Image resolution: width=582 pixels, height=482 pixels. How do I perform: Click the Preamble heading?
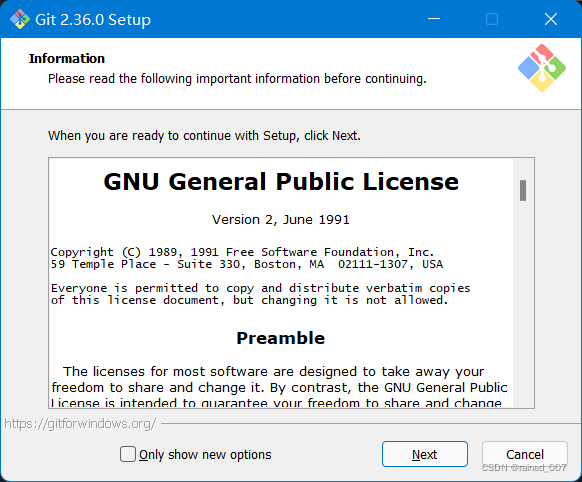point(281,338)
